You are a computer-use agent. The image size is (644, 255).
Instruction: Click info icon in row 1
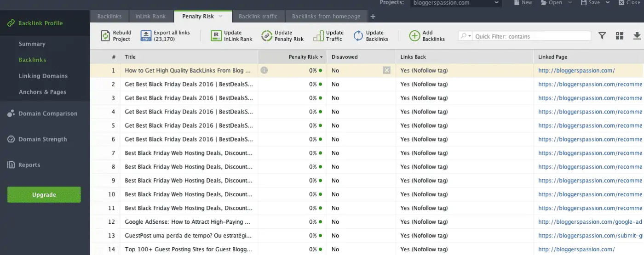point(264,70)
